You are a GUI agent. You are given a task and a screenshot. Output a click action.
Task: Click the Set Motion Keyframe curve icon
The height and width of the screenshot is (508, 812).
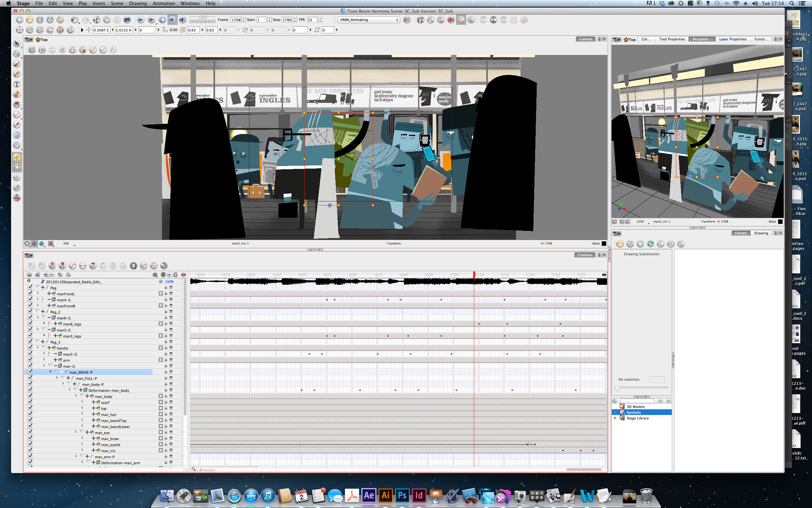72,266
